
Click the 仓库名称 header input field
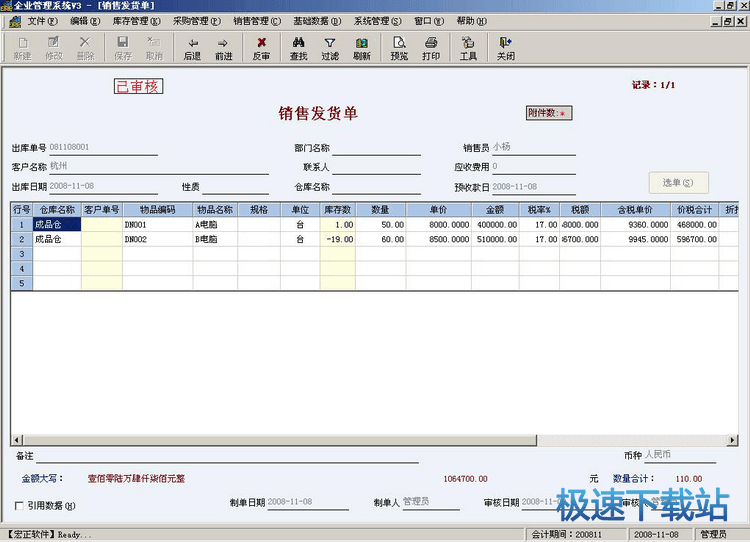376,187
